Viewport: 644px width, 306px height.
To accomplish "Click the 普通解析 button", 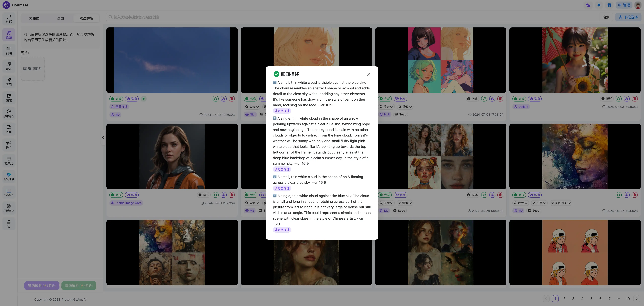I will click(x=42, y=286).
